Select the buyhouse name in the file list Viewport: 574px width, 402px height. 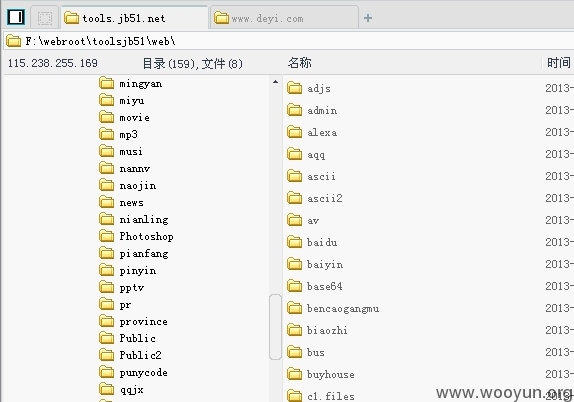click(331, 375)
